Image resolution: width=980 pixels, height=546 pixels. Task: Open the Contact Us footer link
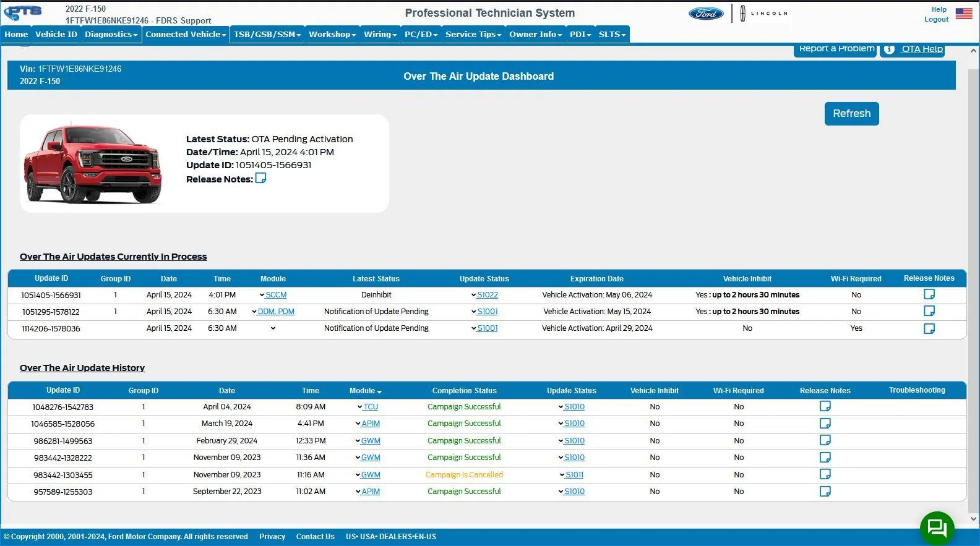316,537
